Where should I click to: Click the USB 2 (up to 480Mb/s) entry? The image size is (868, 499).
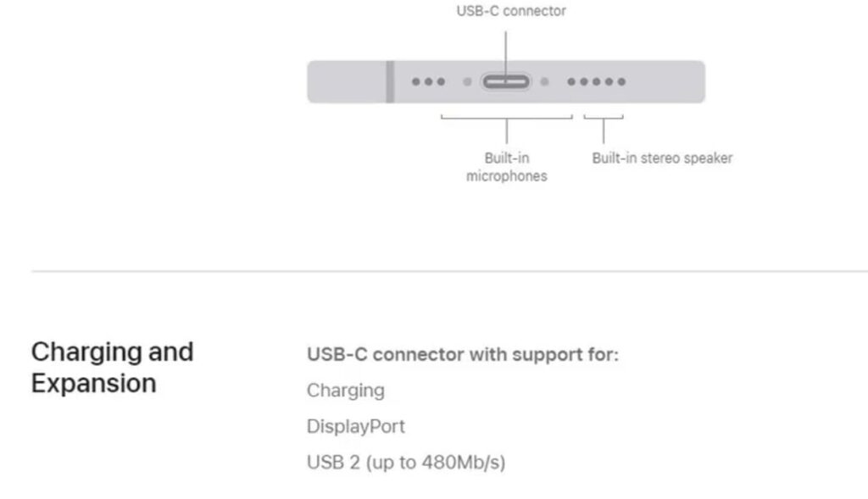pos(406,463)
